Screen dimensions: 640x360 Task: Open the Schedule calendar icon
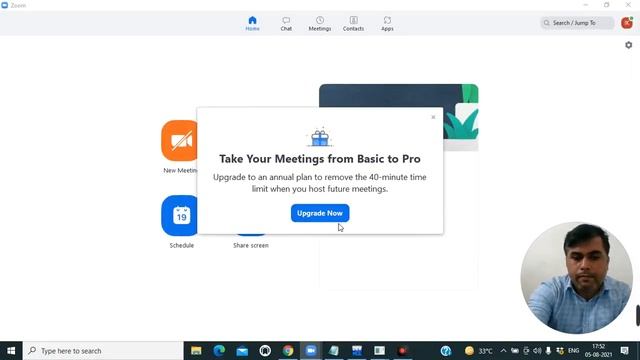(x=179, y=216)
